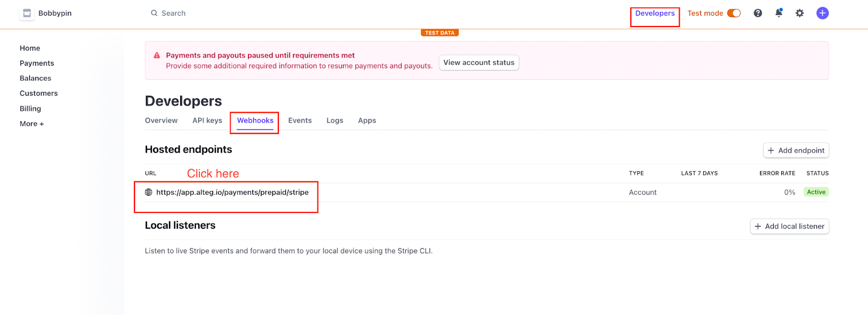Click the View account status button
Image resolution: width=868 pixels, height=315 pixels.
click(478, 62)
